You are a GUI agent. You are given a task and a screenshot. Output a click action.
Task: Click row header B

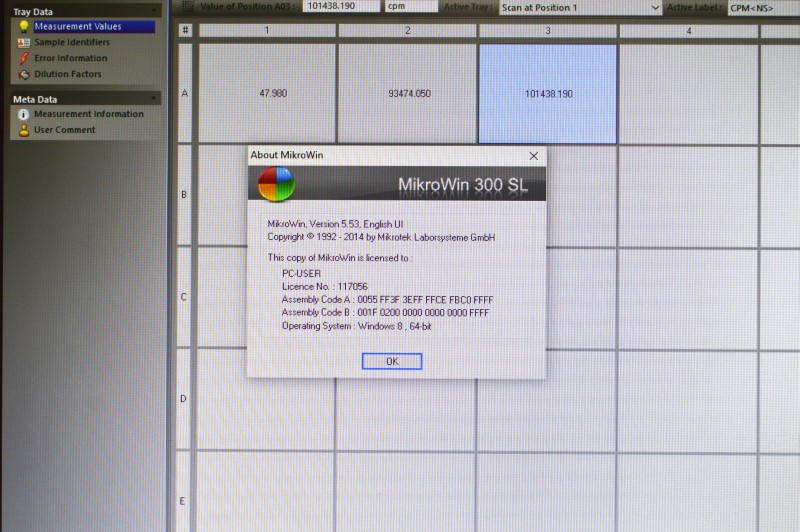[184, 194]
